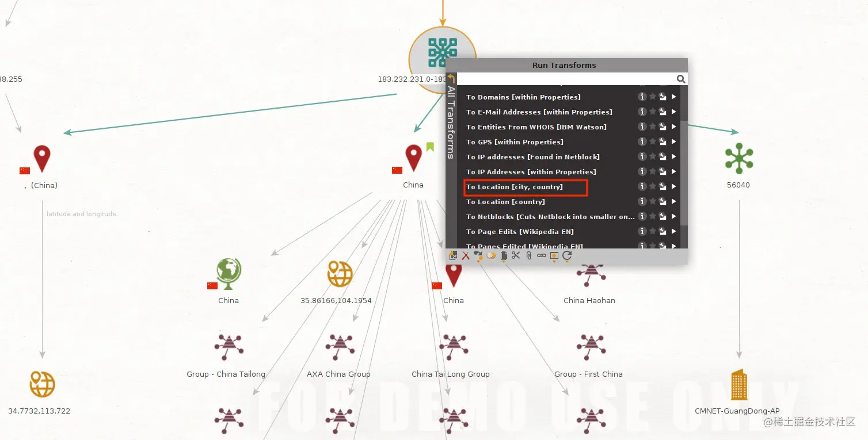Configure To Entities From WHOIS settings

click(x=663, y=127)
